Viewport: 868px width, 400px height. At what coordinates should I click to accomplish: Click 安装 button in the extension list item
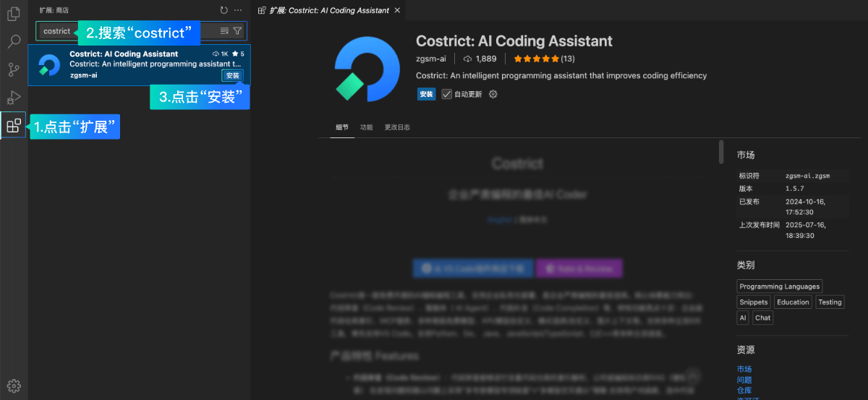pyautogui.click(x=232, y=75)
